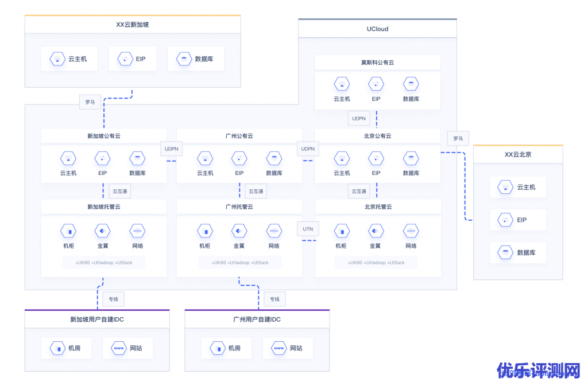588x386 pixels.
Task: Click the 专线 label above 广州用户自建IDC
Action: [x=274, y=299]
